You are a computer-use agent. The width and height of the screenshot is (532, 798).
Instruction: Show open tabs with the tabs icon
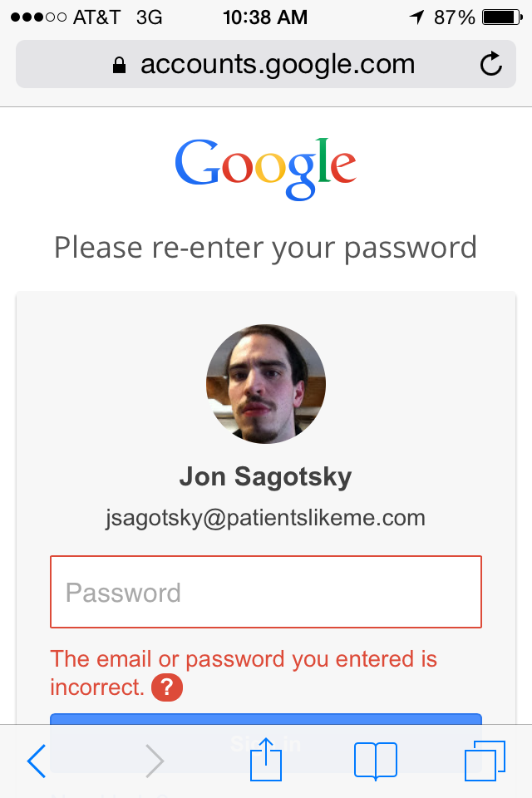pos(485,761)
